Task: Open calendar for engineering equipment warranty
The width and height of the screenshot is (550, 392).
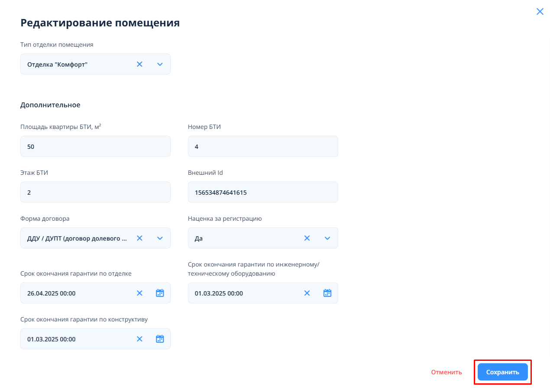Action: tap(327, 293)
